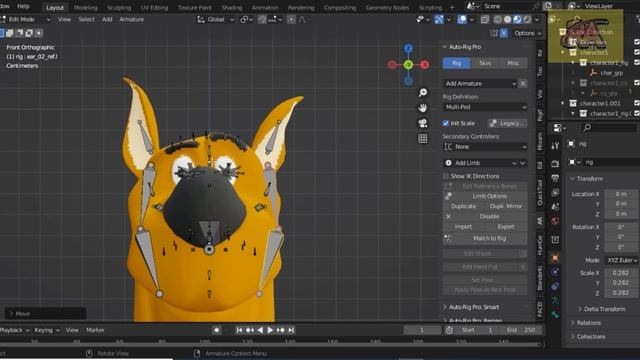Select the Skin tab in Auto-Rig Pro
640x360 pixels.
[x=485, y=63]
